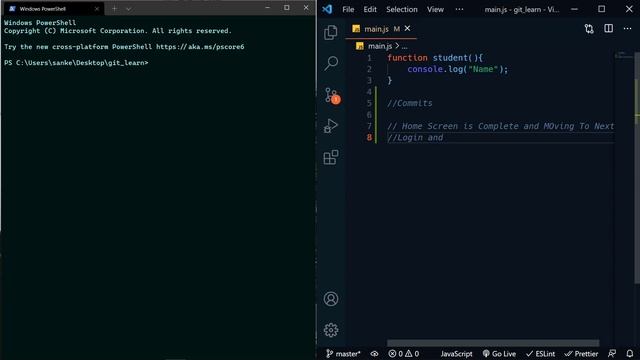Open the Extensions view
Screen dimensions: 640x360
point(331,157)
